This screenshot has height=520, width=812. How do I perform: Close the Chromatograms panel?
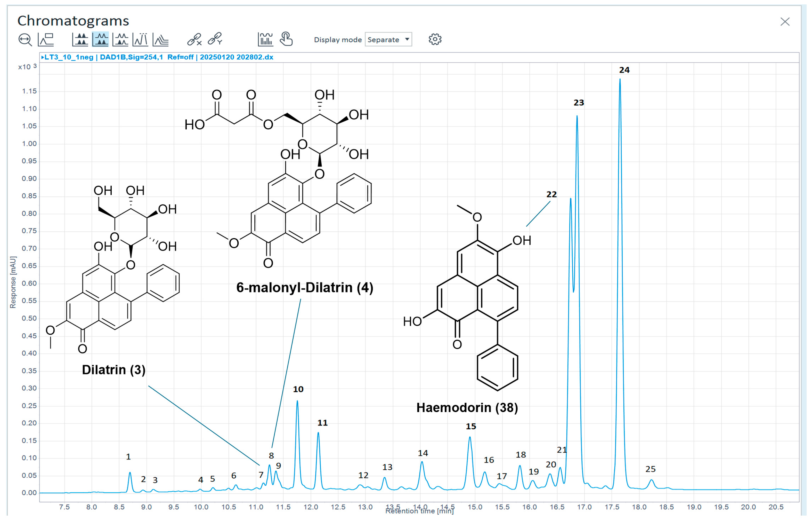point(785,22)
